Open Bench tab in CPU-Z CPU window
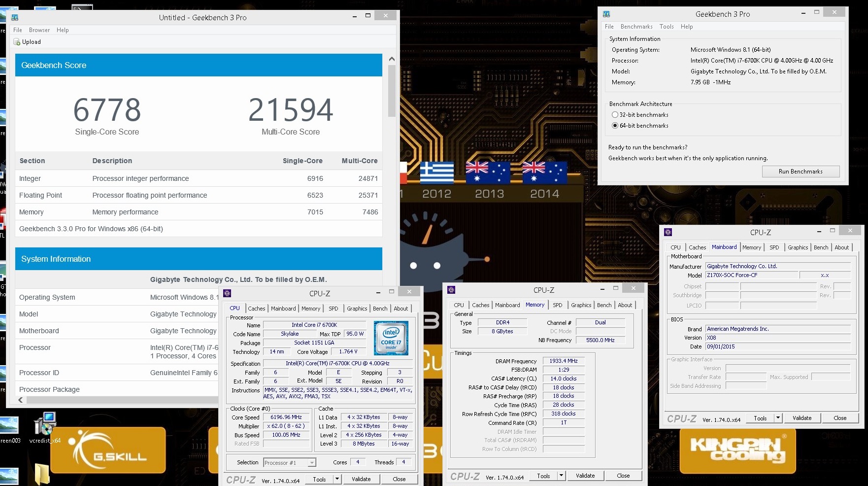 click(x=380, y=309)
